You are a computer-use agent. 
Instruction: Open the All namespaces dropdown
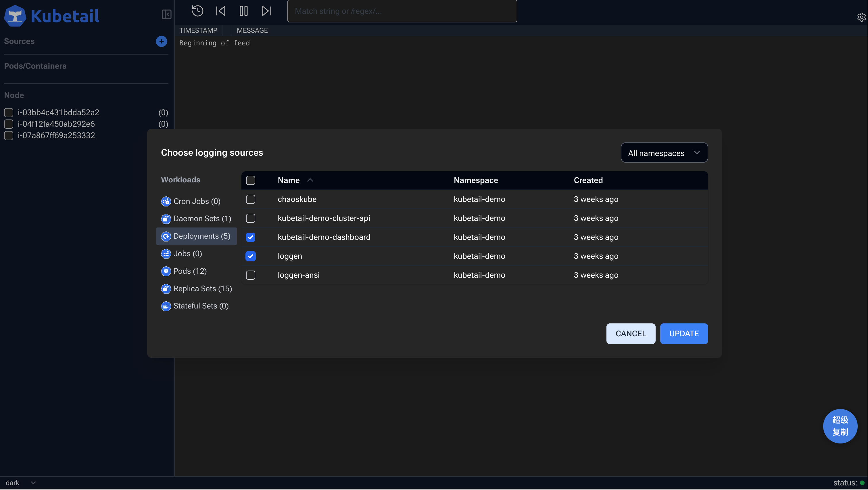tap(664, 153)
